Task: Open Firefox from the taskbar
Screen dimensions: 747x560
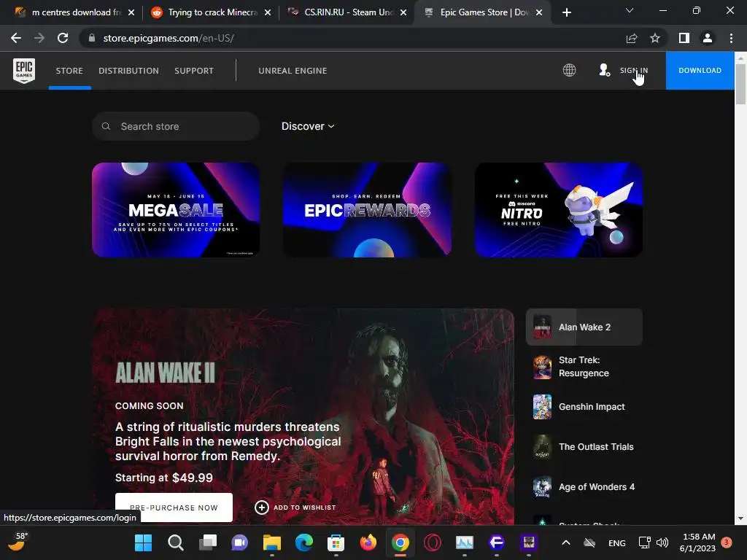Action: click(x=368, y=542)
